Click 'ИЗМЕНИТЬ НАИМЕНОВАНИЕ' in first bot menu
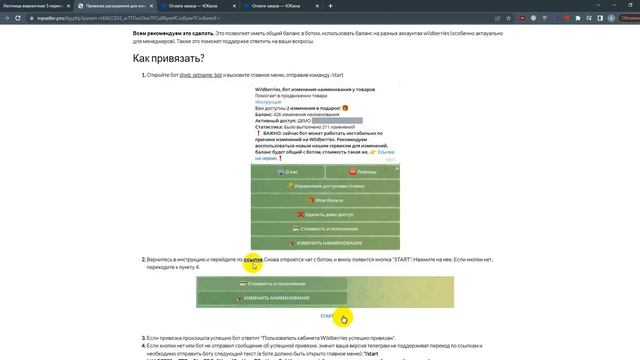The width and height of the screenshot is (640, 360). point(325,243)
